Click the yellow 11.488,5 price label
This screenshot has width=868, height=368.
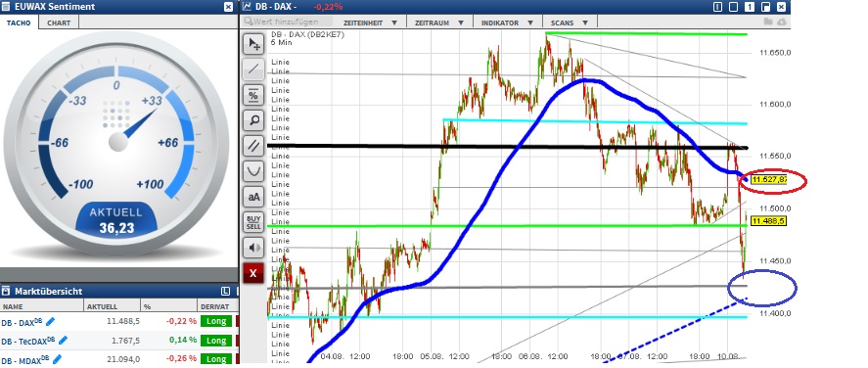(768, 221)
